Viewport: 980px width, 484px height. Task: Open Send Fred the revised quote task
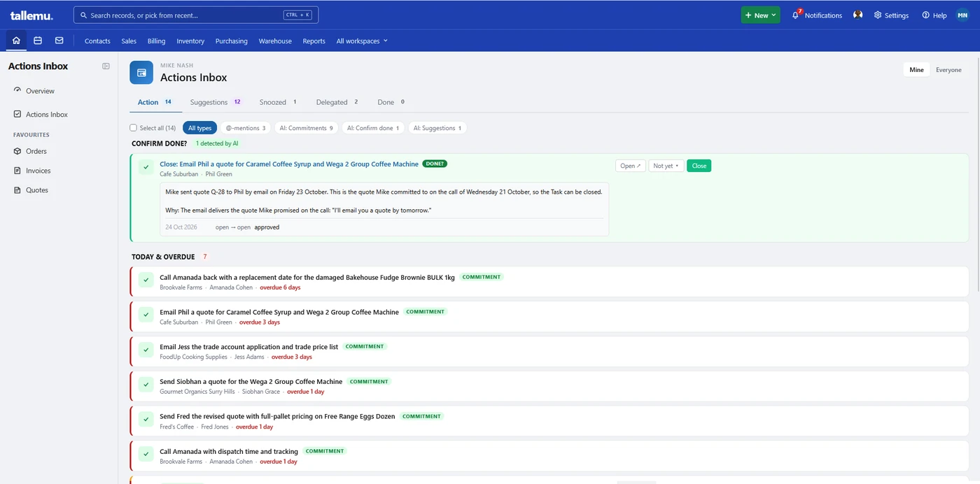point(277,417)
